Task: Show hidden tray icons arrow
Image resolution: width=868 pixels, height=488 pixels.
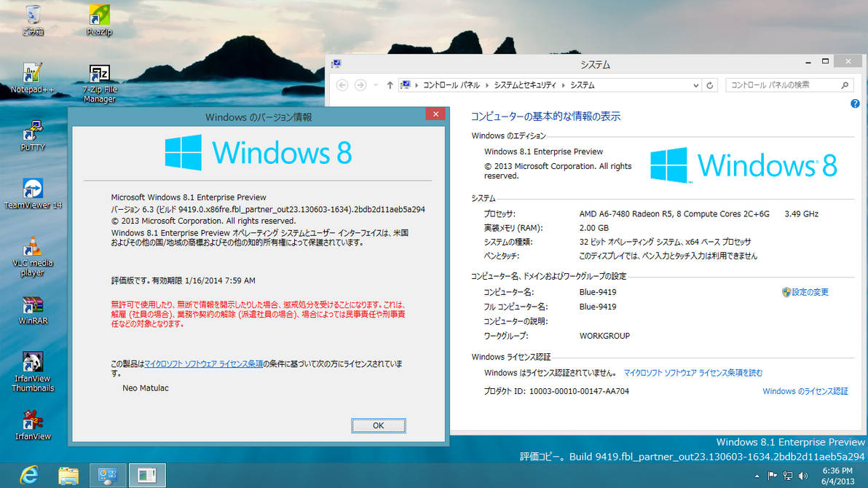Action: [x=757, y=476]
